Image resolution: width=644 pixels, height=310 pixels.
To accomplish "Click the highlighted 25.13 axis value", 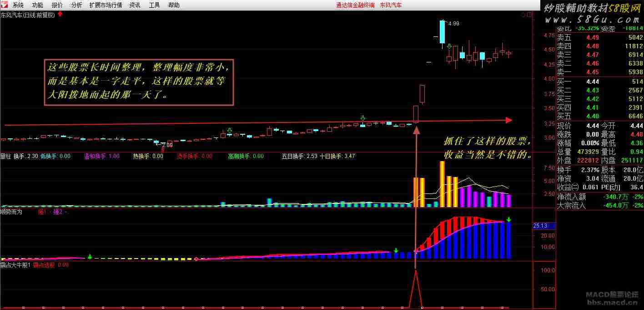I will point(544,226).
